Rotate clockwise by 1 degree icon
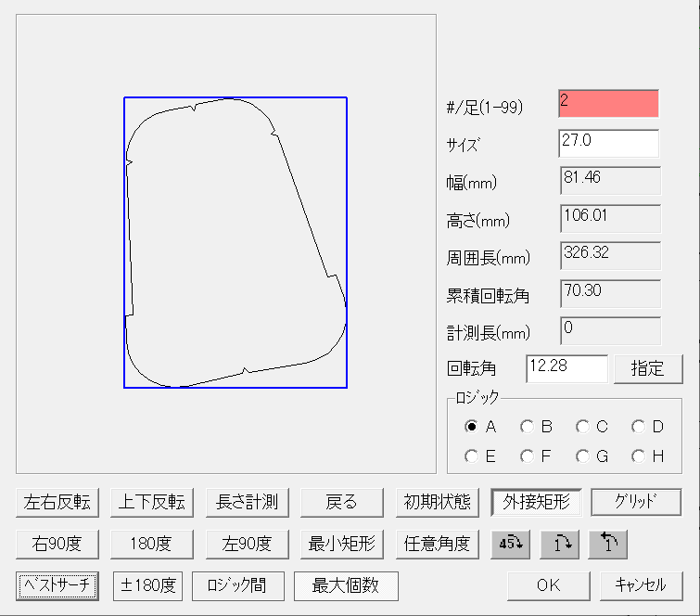Image resolution: width=700 pixels, height=616 pixels. tap(559, 544)
